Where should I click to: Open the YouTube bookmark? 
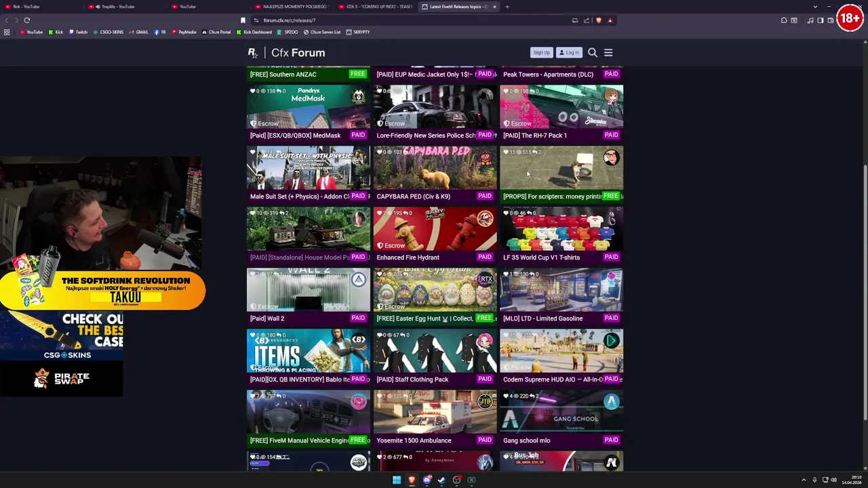pyautogui.click(x=31, y=32)
